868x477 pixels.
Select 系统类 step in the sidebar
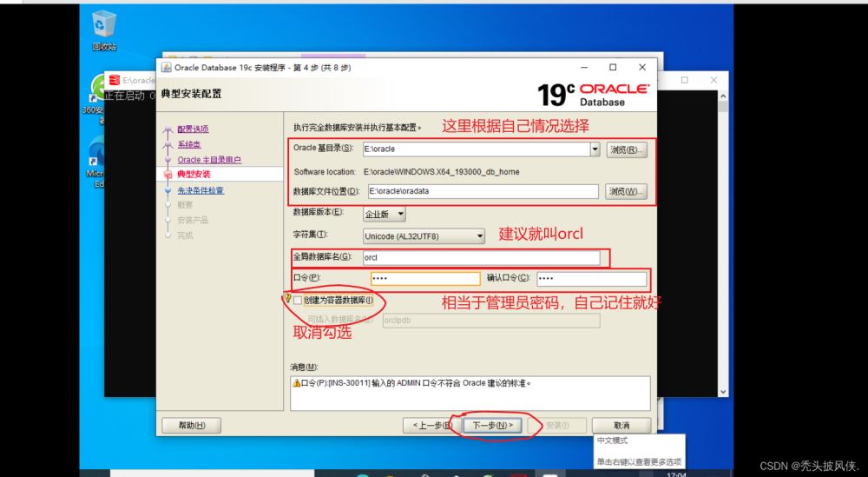pos(189,144)
